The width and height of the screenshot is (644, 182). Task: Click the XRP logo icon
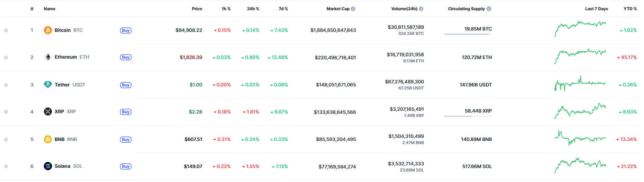48,112
